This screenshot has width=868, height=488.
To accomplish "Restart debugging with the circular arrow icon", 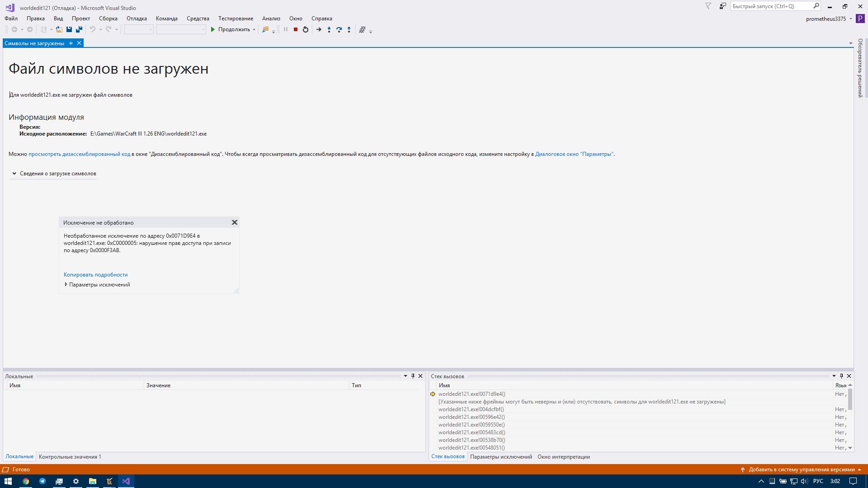I will pos(306,29).
